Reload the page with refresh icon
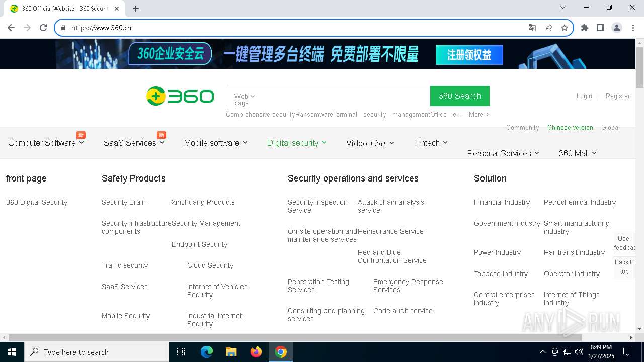 point(43,28)
